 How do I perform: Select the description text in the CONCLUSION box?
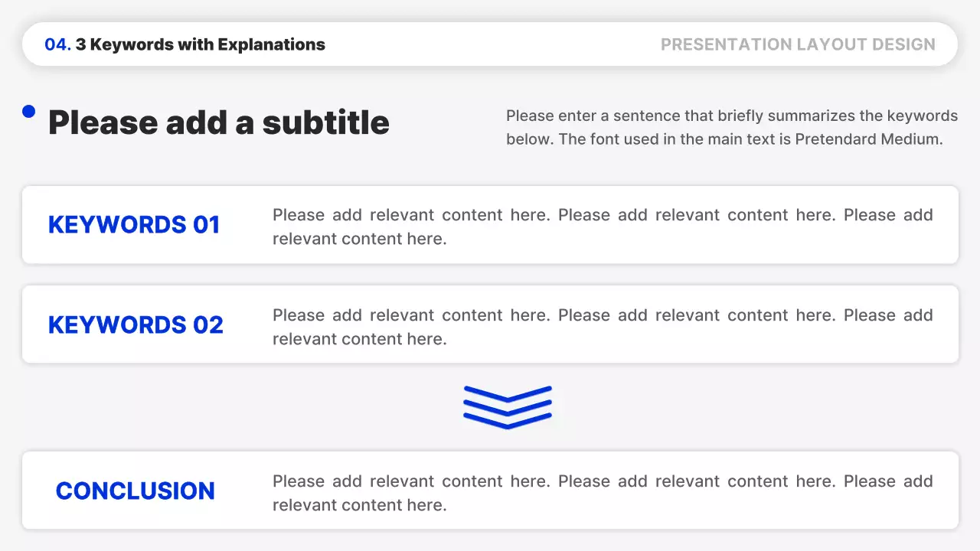[602, 493]
